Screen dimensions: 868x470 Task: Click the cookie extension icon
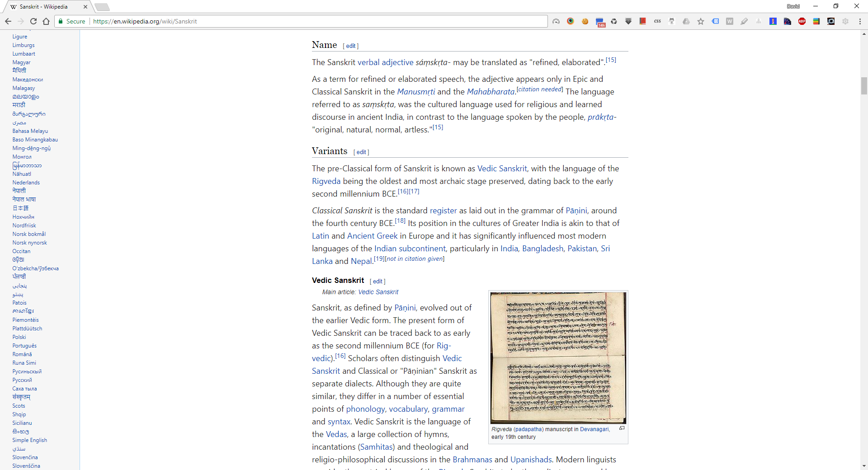[x=585, y=21]
